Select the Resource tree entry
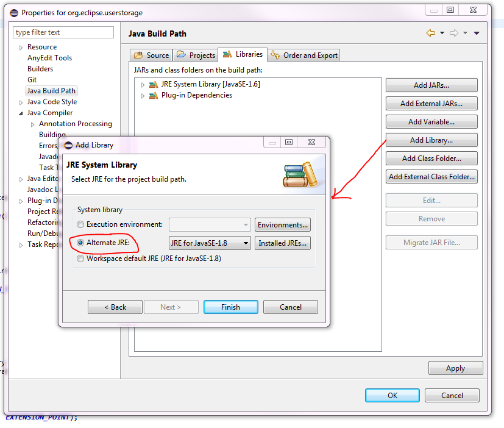This screenshot has width=504, height=428. pyautogui.click(x=42, y=47)
